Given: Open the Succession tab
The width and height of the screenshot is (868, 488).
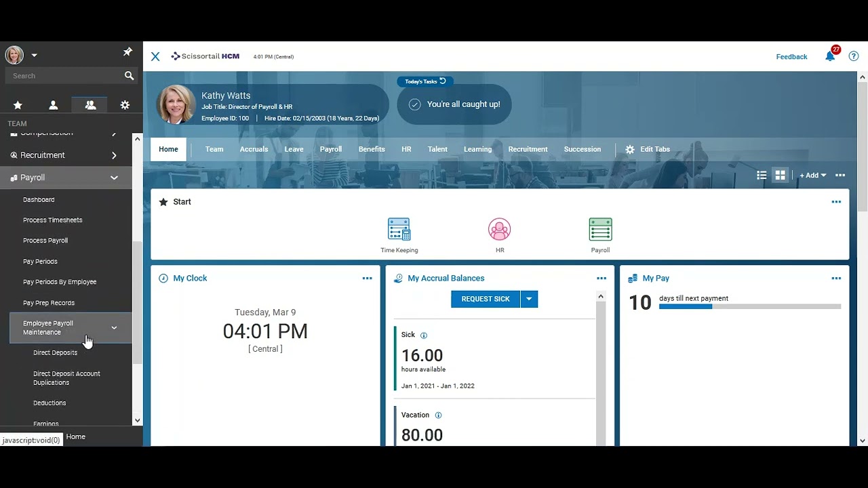Looking at the screenshot, I should tap(583, 149).
